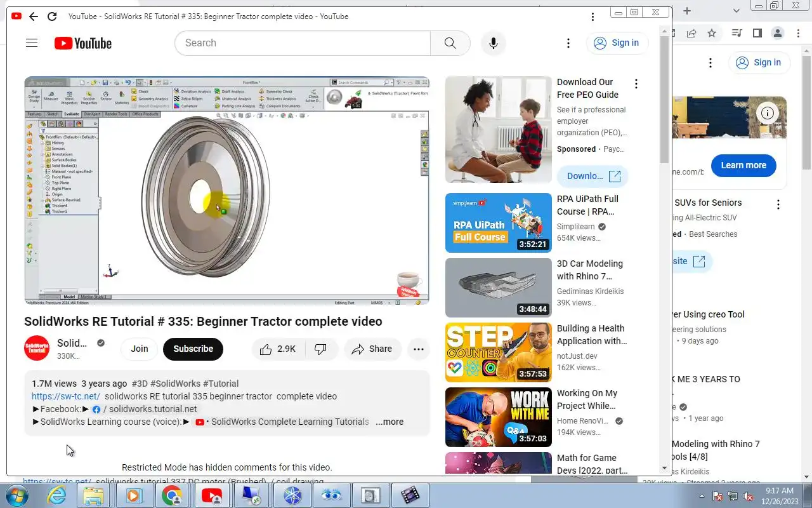This screenshot has width=812, height=508.
Task: Open a new tab in the background Chrome window
Action: (687, 11)
